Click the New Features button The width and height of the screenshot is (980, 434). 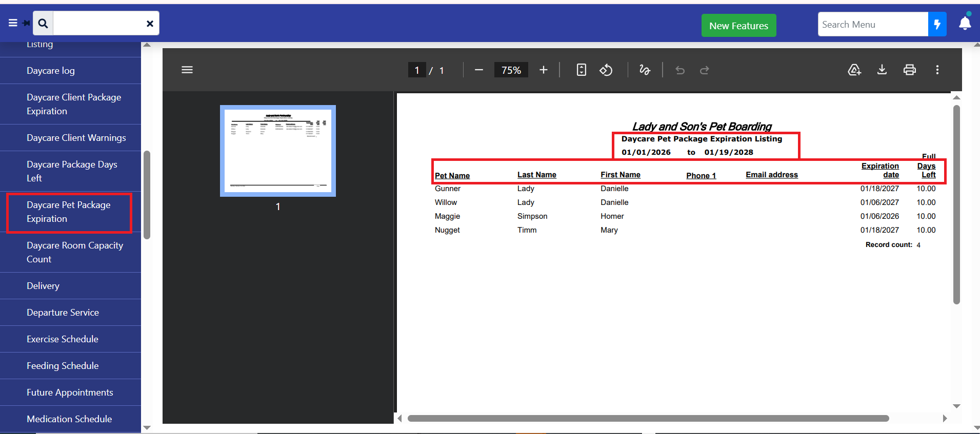click(738, 26)
